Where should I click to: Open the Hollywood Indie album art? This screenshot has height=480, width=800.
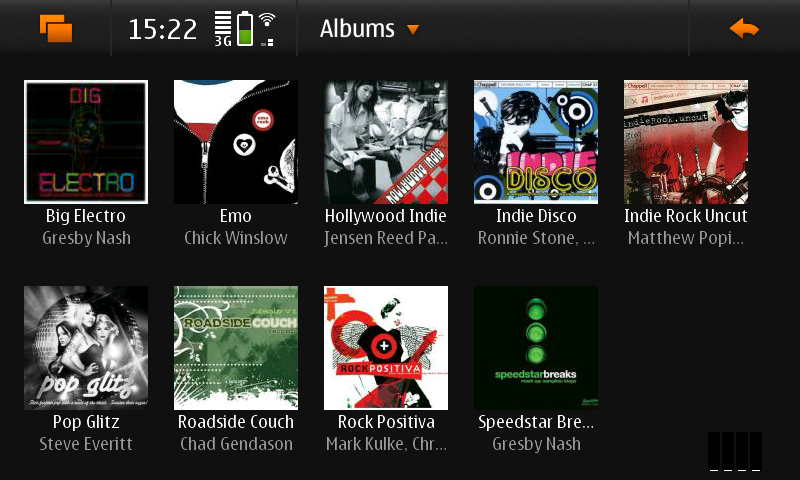386,142
